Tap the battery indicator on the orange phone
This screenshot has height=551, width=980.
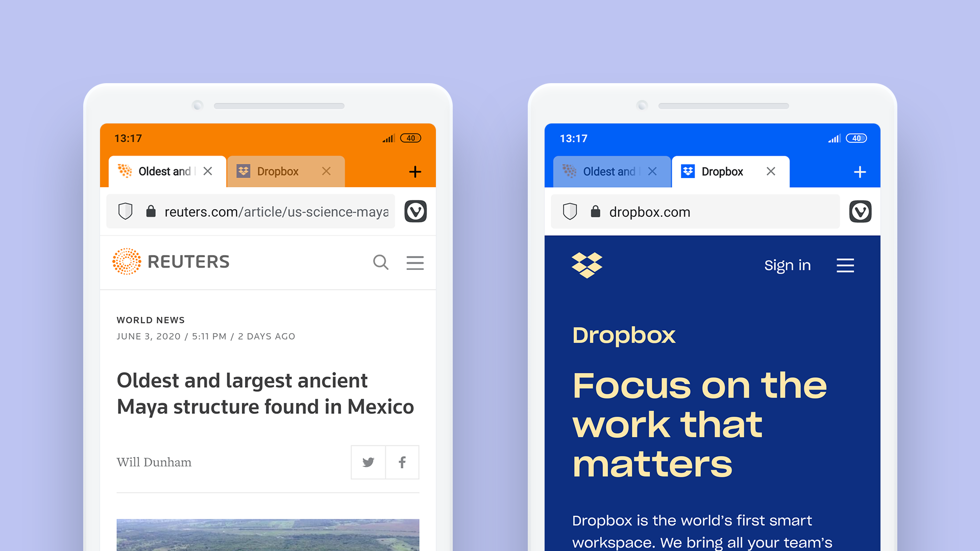[411, 138]
